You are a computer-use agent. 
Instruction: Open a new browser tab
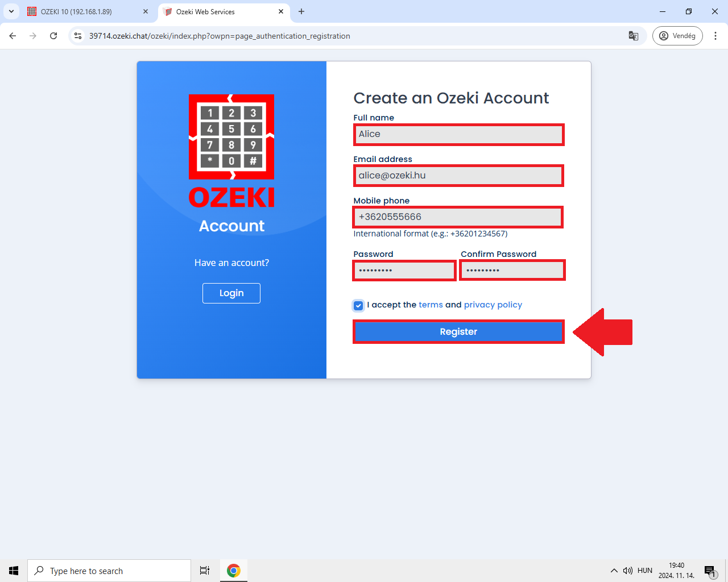pos(301,11)
